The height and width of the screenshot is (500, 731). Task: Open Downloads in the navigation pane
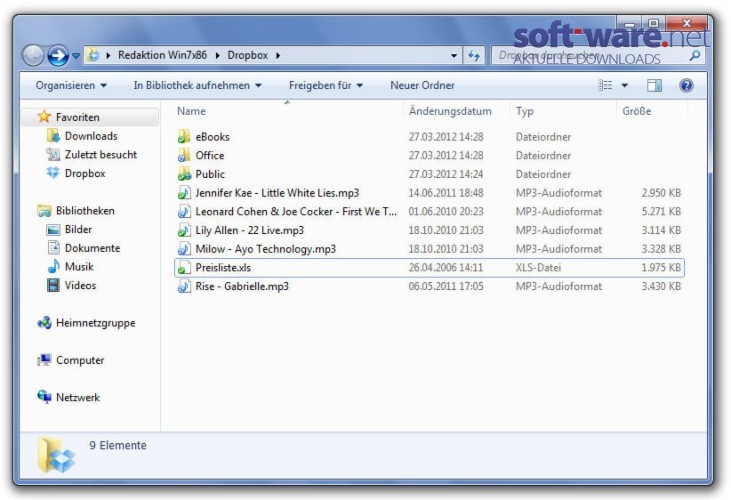(x=91, y=136)
